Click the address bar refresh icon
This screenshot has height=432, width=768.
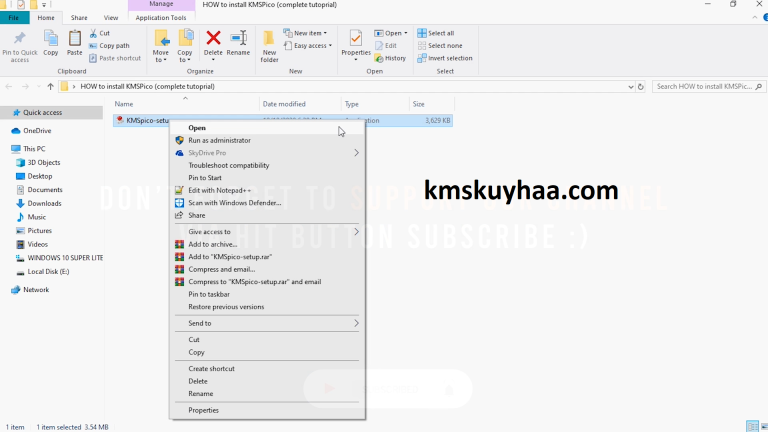[640, 87]
